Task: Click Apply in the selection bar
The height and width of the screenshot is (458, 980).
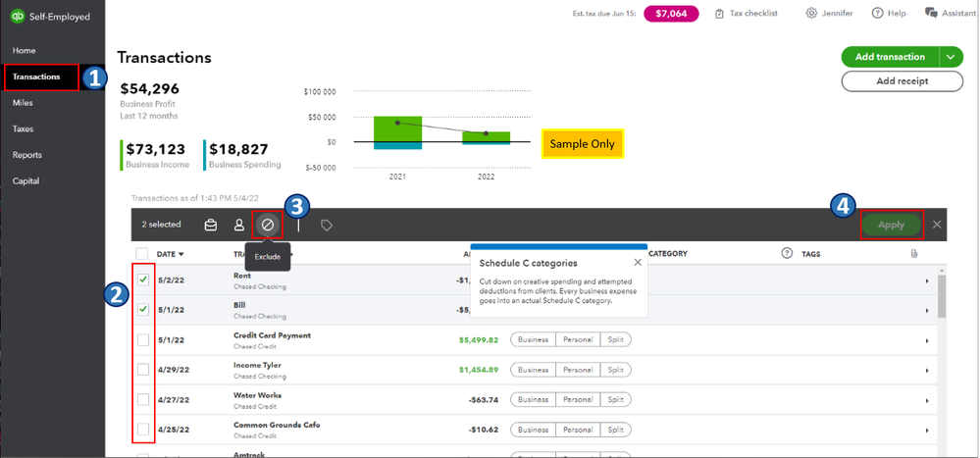Action: (x=892, y=225)
